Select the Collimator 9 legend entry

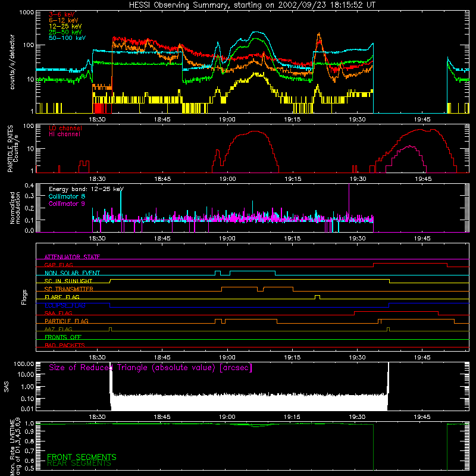pos(67,203)
